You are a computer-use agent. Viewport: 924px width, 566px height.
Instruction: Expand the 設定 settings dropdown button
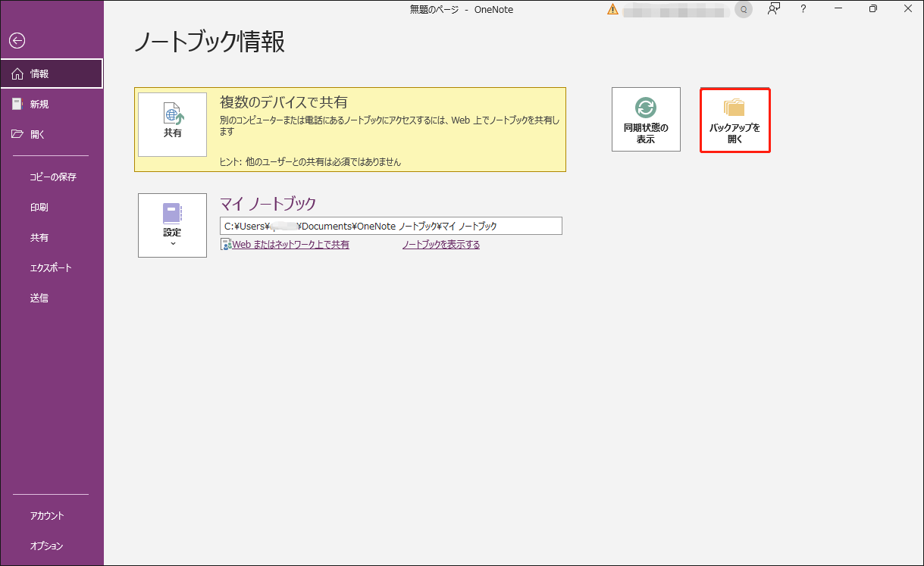[x=172, y=225]
